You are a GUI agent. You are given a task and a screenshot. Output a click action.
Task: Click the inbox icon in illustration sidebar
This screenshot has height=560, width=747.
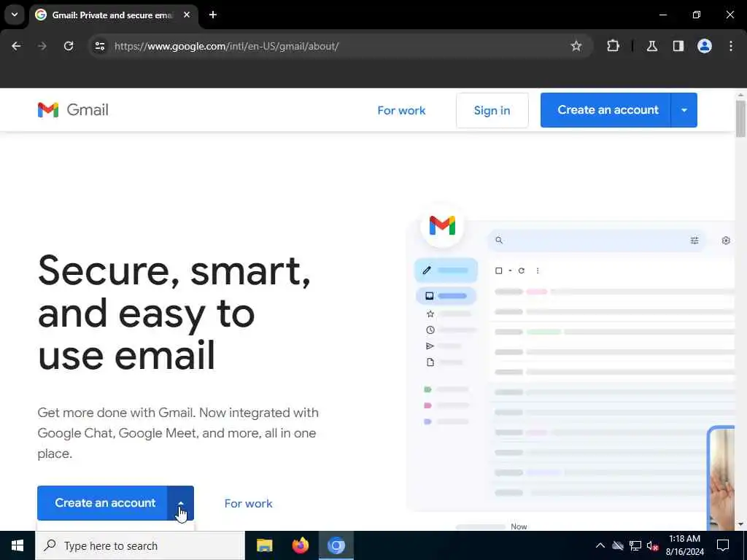(429, 296)
